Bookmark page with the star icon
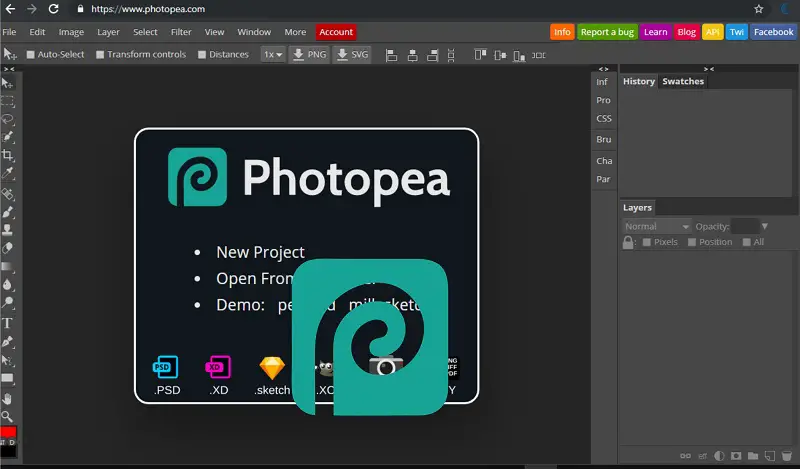Screen dimensions: 800x469 [759, 9]
